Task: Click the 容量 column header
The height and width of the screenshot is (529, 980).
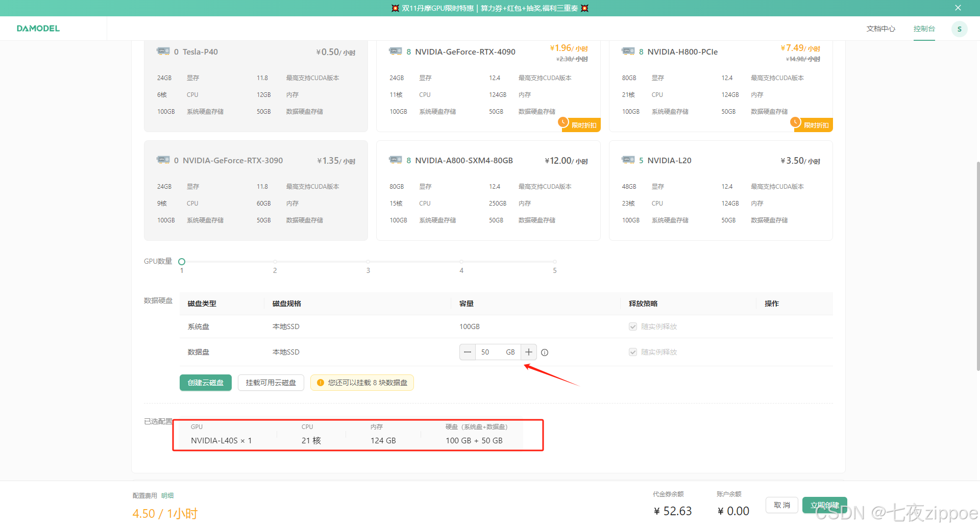Action: [x=467, y=304]
